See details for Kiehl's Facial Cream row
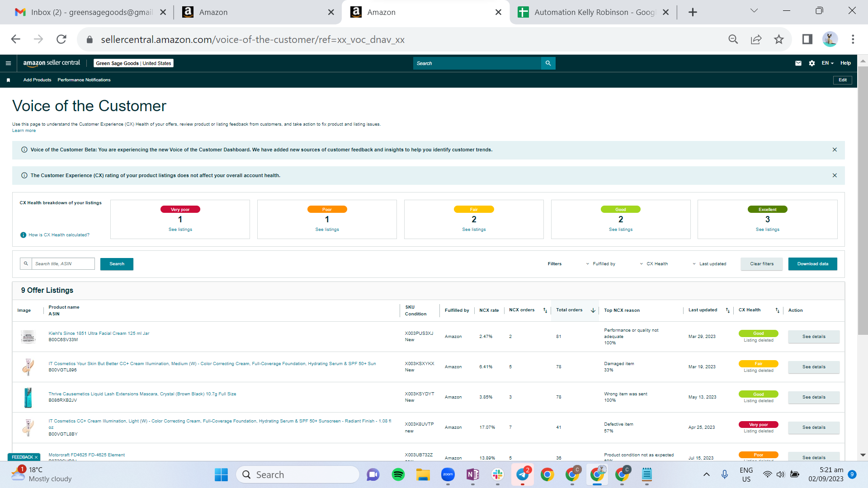Viewport: 868px width, 488px height. (x=814, y=337)
